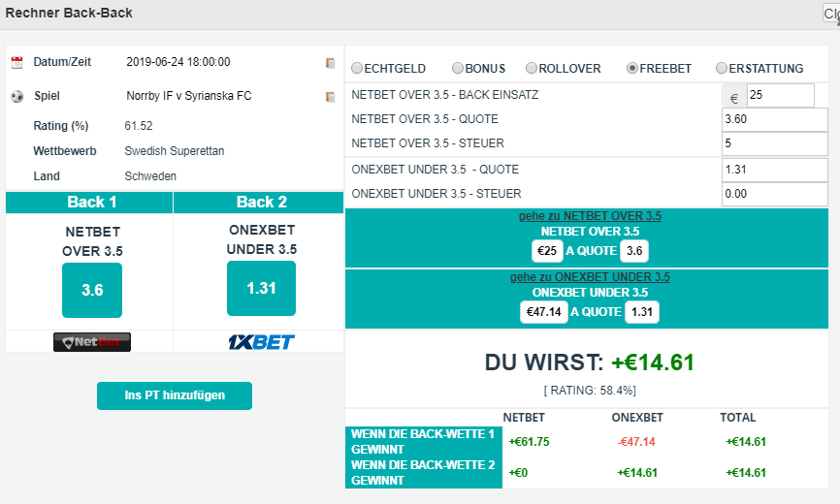Select the ECHTGELD radio option
840x504 pixels.
(x=357, y=69)
